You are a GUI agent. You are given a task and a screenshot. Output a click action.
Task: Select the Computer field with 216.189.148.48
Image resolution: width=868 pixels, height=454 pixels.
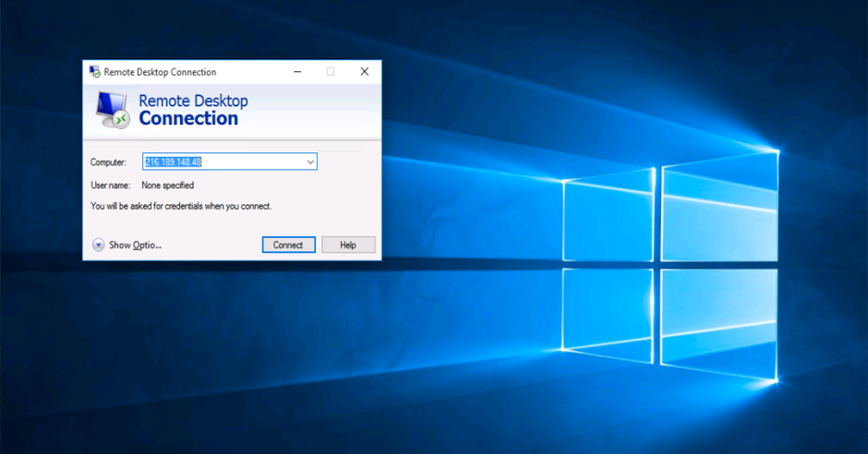[230, 161]
